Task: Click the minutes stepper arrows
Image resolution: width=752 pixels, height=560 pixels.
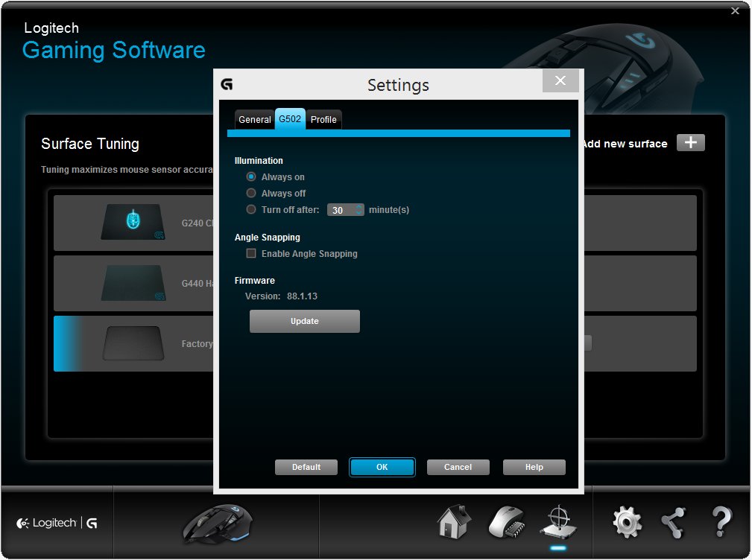Action: 358,210
